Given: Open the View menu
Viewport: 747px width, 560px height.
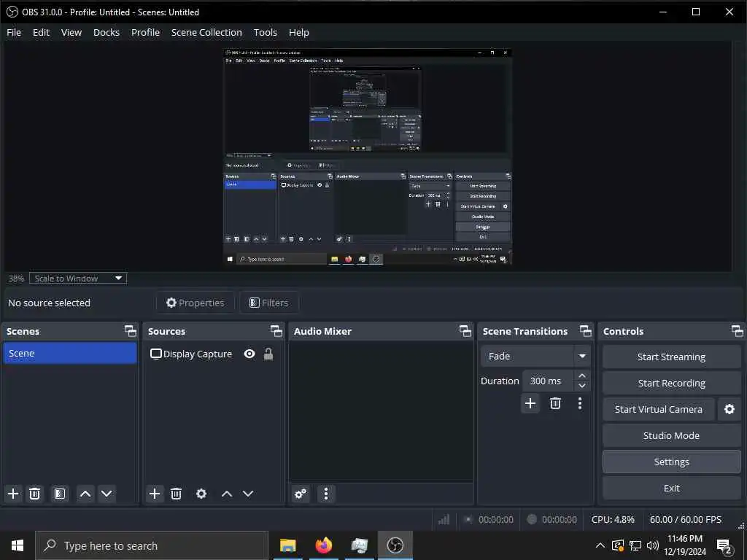Looking at the screenshot, I should click(71, 32).
